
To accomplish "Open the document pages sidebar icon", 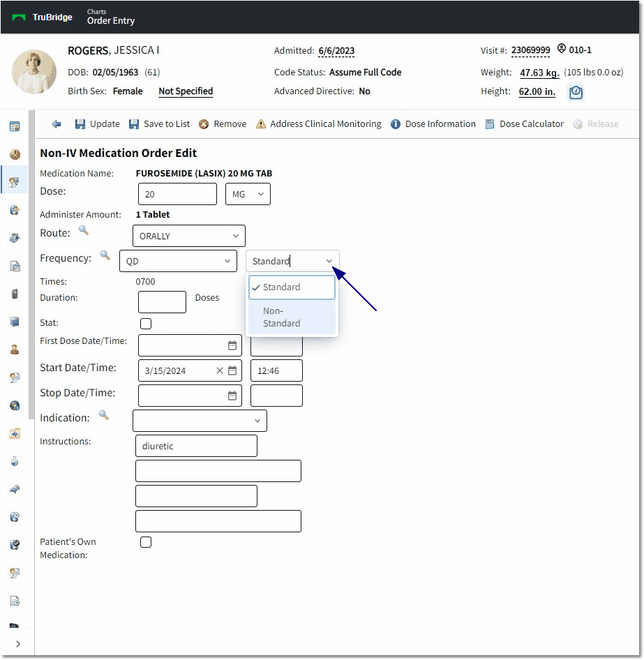I will pos(15,266).
